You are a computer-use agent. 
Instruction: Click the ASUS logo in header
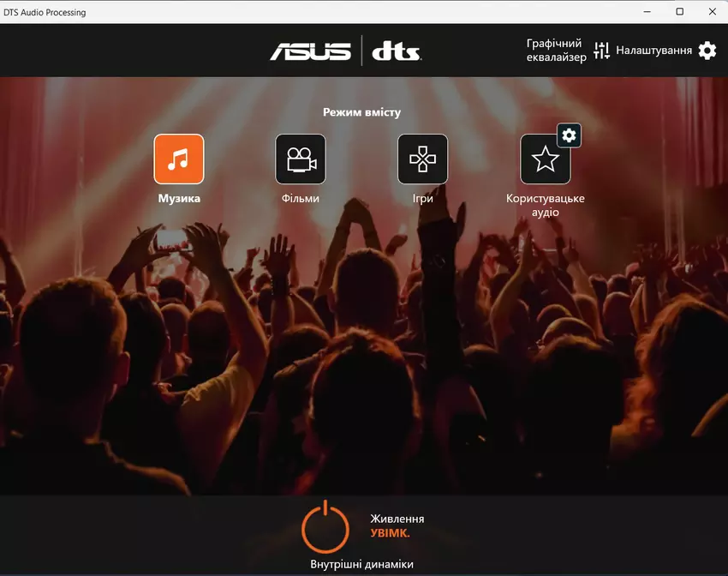(311, 51)
